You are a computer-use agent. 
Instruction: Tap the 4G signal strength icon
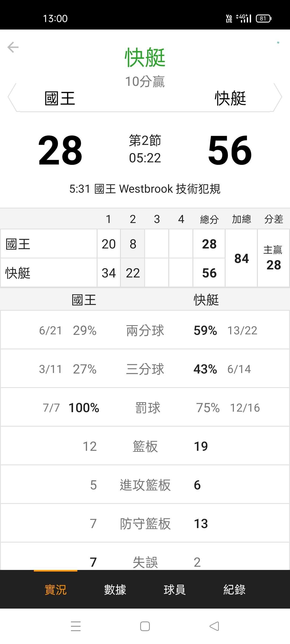[244, 19]
